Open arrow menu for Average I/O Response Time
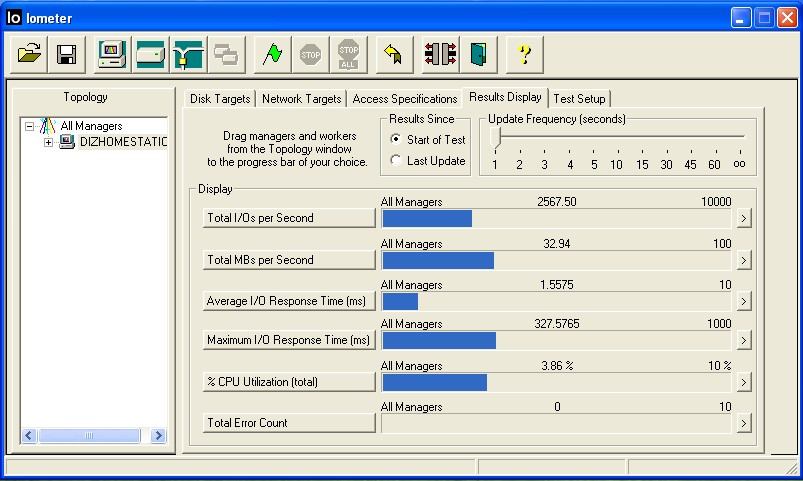Image resolution: width=803 pixels, height=481 pixels. [x=744, y=302]
